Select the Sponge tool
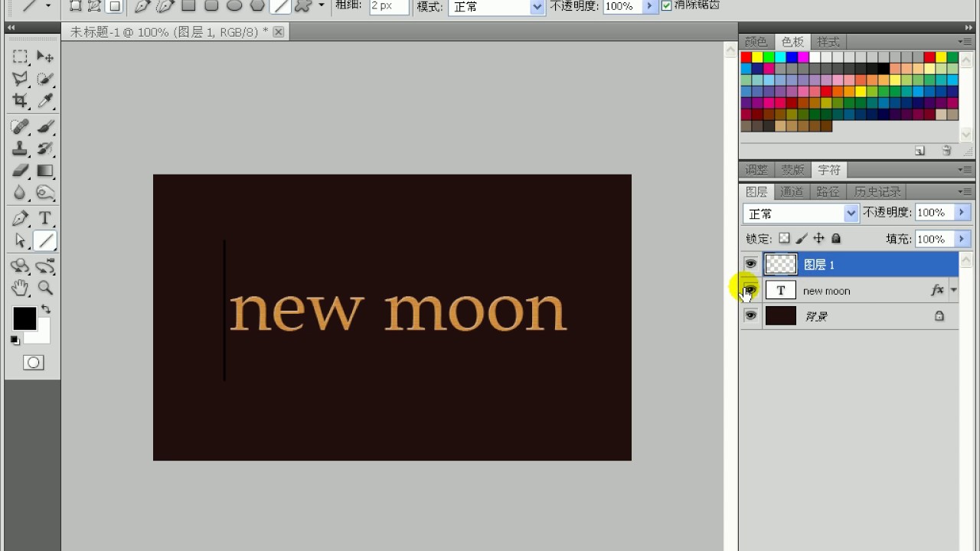 pos(45,193)
